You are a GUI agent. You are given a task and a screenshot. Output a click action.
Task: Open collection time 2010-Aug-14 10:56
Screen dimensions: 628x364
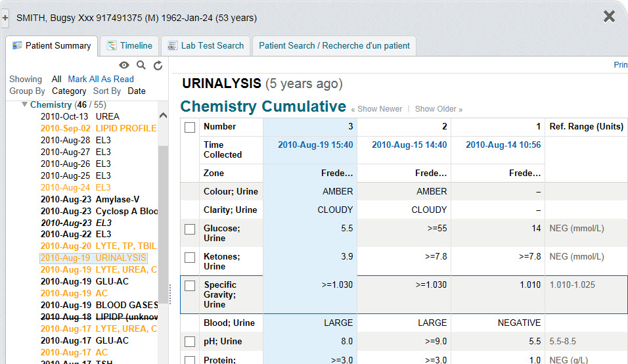tap(503, 145)
